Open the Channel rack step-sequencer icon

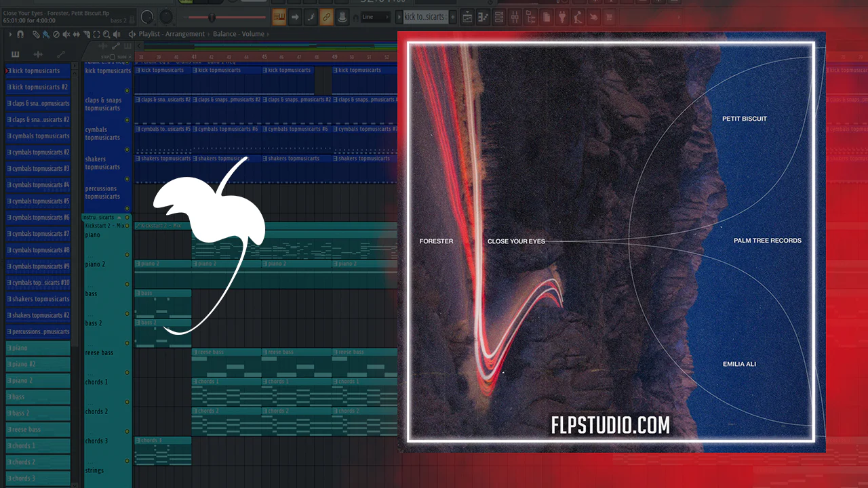tap(499, 17)
